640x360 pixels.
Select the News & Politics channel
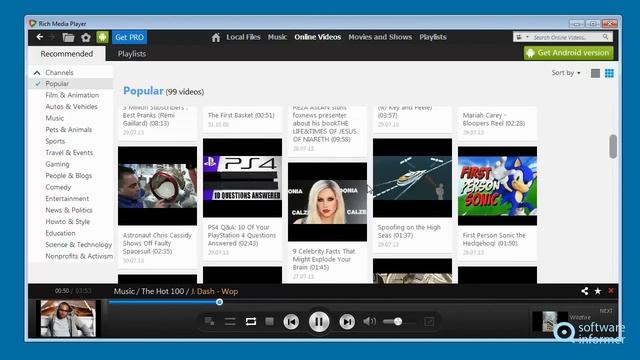pos(69,210)
